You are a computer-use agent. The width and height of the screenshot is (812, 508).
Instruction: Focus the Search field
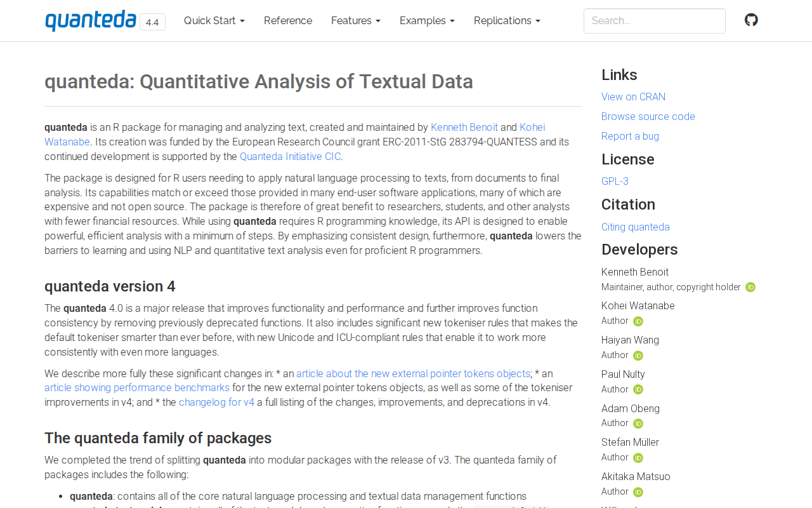[x=655, y=21]
